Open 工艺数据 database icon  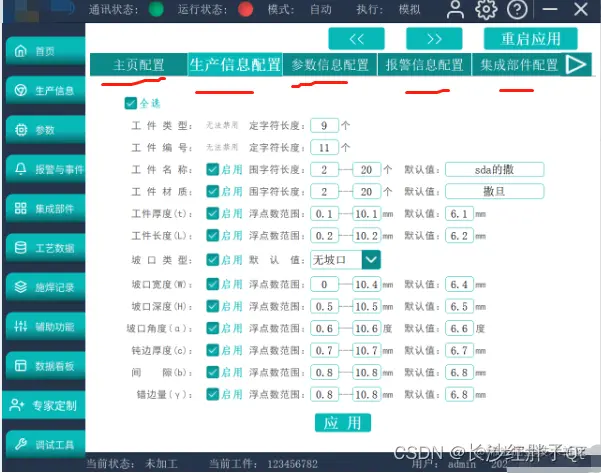coord(21,248)
